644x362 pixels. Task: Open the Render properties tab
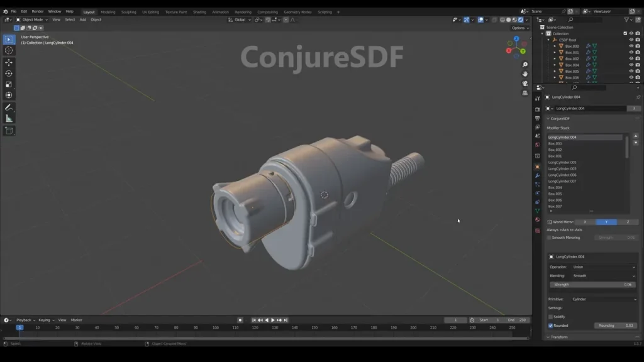coord(537,109)
